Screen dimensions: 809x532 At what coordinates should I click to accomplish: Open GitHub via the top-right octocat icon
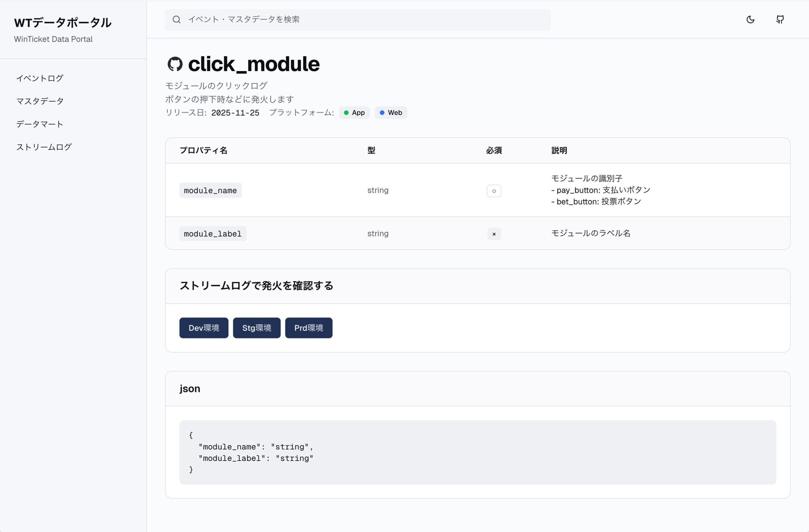pyautogui.click(x=780, y=19)
